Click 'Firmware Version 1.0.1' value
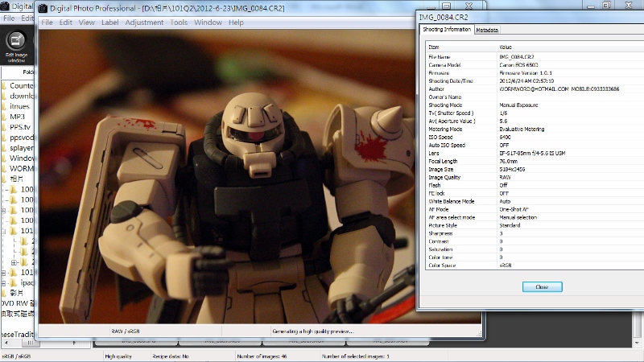The height and width of the screenshot is (362, 644). tap(526, 73)
